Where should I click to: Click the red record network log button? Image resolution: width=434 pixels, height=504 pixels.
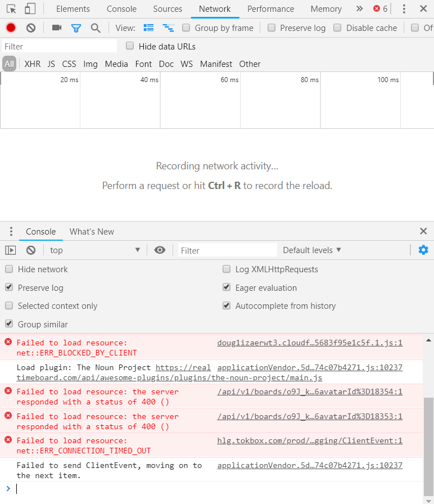(x=11, y=28)
